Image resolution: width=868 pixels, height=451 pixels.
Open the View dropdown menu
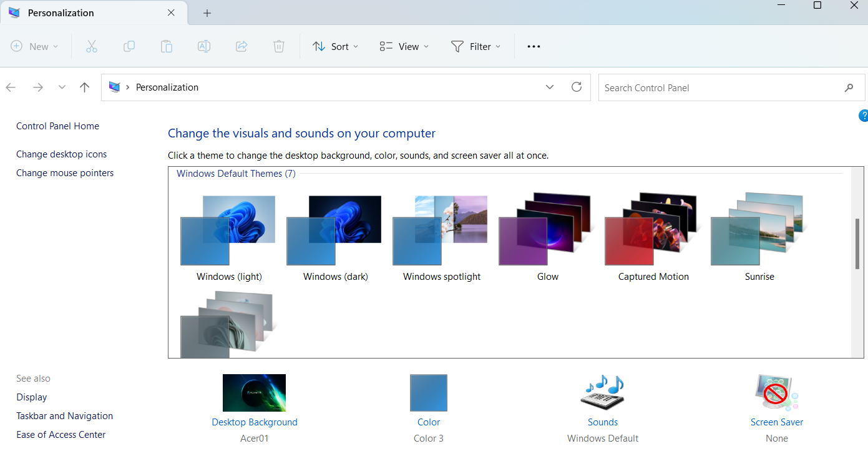404,46
